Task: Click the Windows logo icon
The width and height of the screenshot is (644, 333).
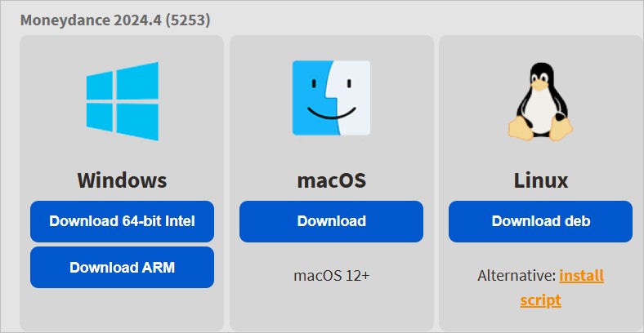Action: click(122, 101)
